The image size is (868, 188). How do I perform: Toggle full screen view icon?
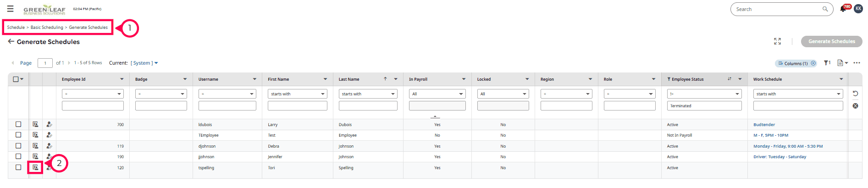point(777,41)
